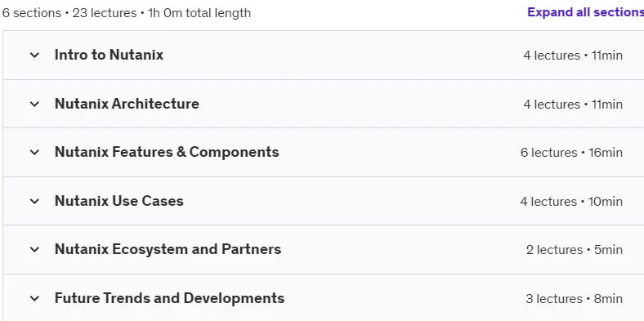Click the 4 lectures • 10min label

point(571,202)
